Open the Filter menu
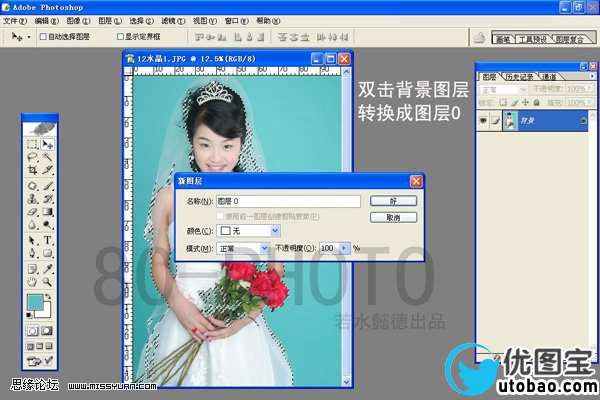The width and height of the screenshot is (600, 400). (x=173, y=21)
